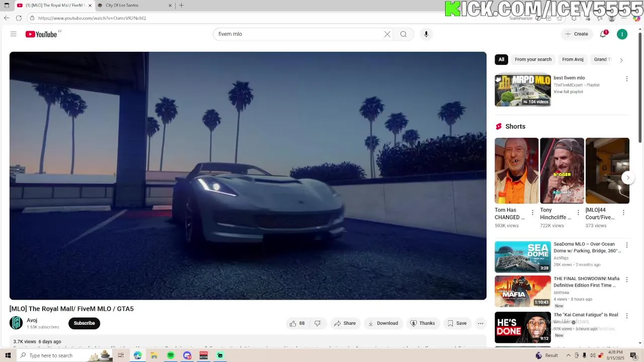Run search with the magnifier button

[x=404, y=34]
